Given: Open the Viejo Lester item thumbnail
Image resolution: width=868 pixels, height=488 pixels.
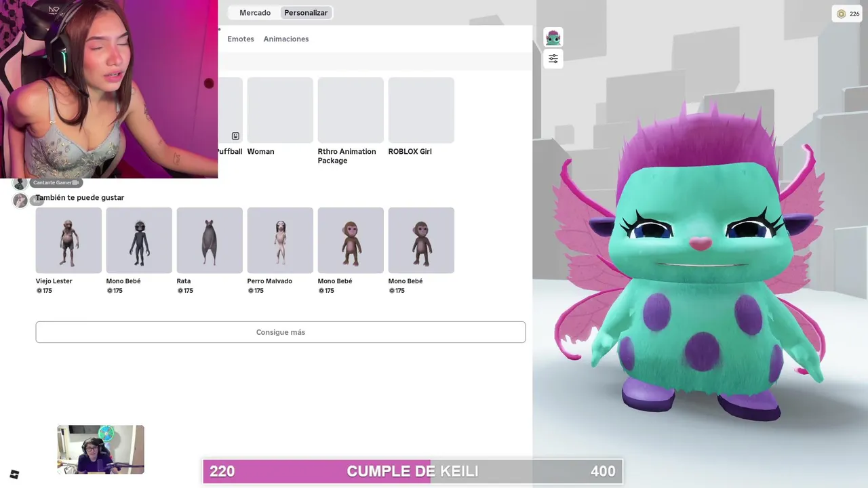Looking at the screenshot, I should [68, 241].
